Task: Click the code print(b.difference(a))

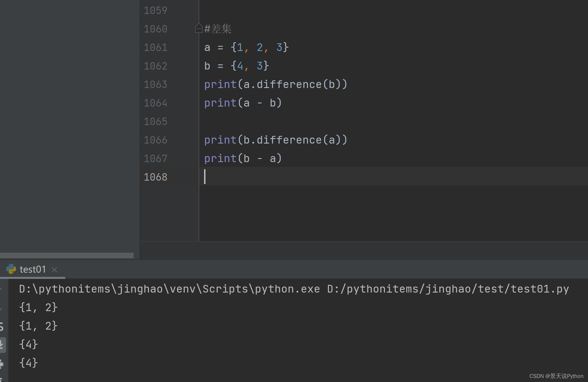Action: 276,140
